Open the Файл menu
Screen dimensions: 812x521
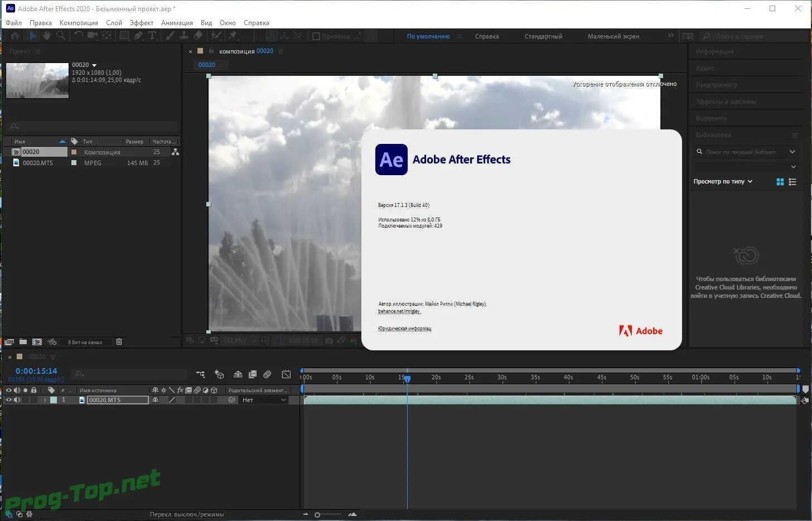point(13,23)
